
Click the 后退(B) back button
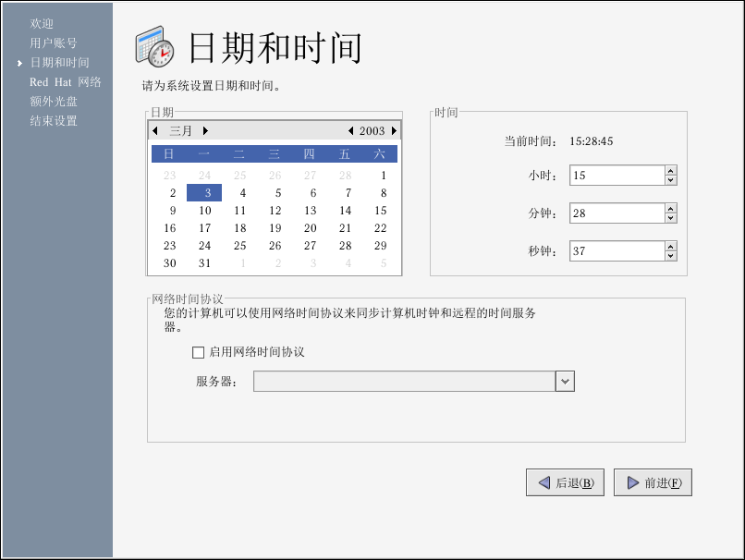[x=565, y=482]
